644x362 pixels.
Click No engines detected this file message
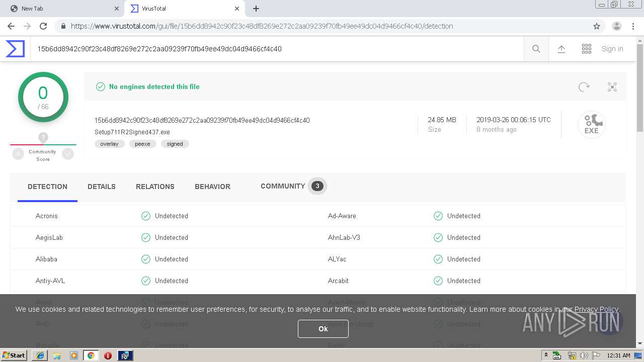(x=154, y=86)
